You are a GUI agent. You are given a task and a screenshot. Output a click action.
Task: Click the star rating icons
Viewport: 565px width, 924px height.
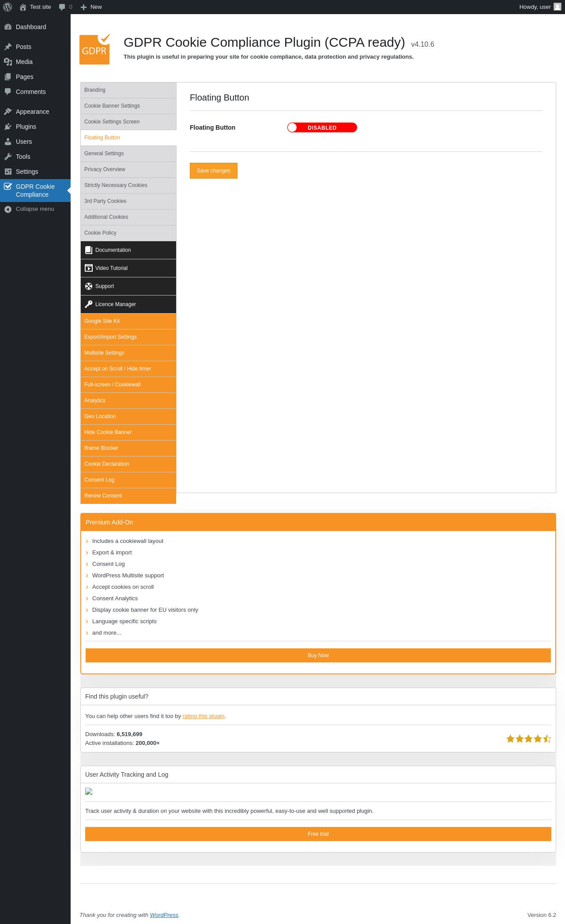[528, 739]
